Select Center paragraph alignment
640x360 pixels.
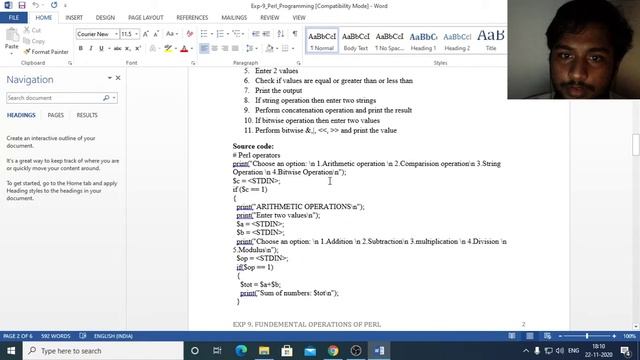tap(214, 49)
